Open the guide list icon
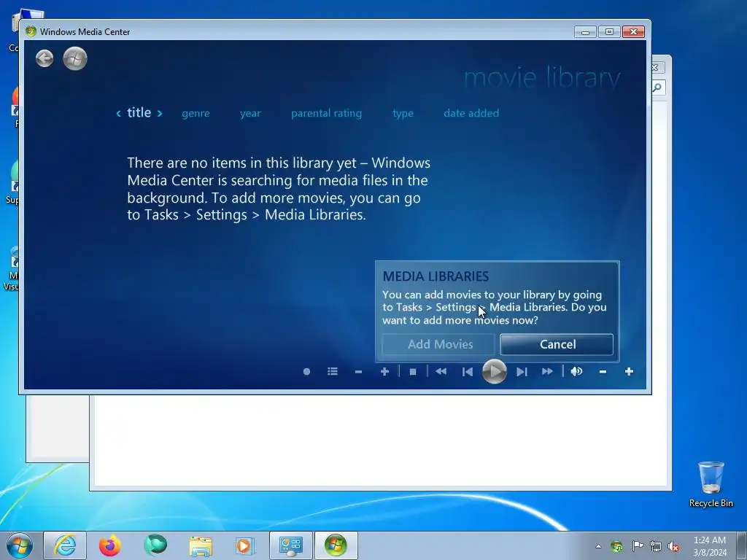Viewport: 747px width, 560px height. pos(333,371)
